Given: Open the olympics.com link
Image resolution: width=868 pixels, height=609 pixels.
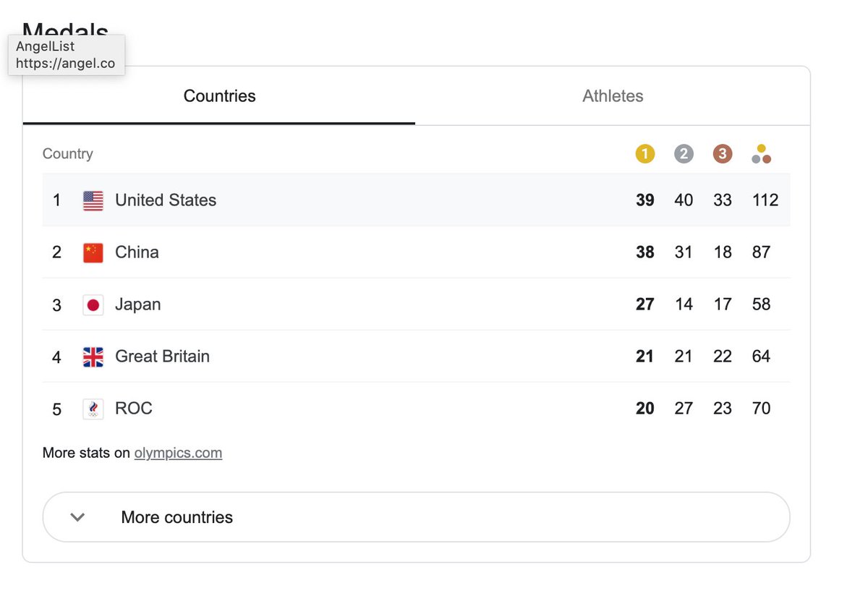Looking at the screenshot, I should point(178,453).
